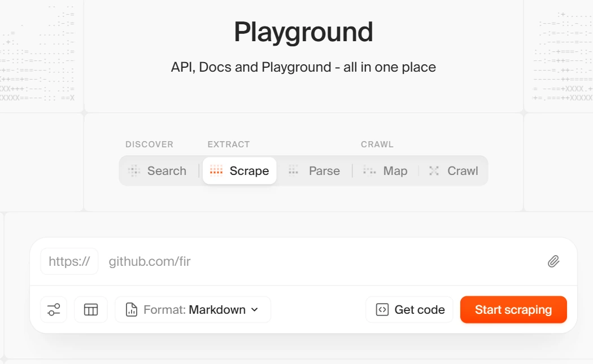Click the Start scraping button
593x364 pixels.
(x=513, y=310)
